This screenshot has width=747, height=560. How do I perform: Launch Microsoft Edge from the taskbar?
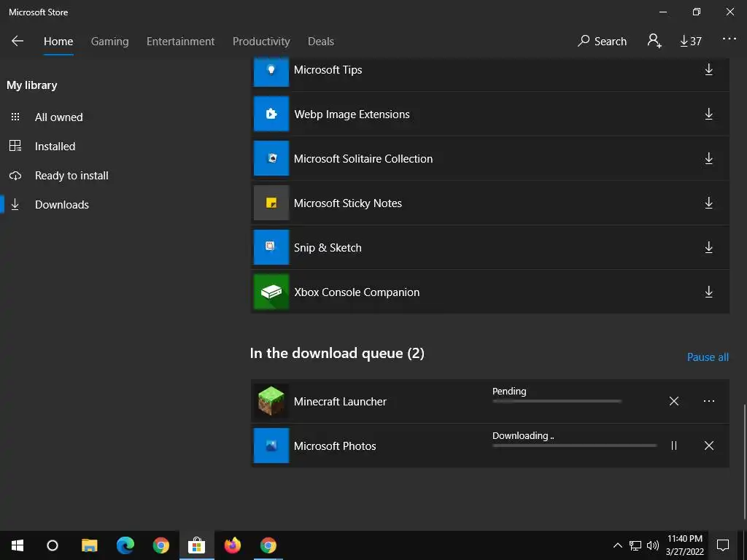[x=125, y=545]
